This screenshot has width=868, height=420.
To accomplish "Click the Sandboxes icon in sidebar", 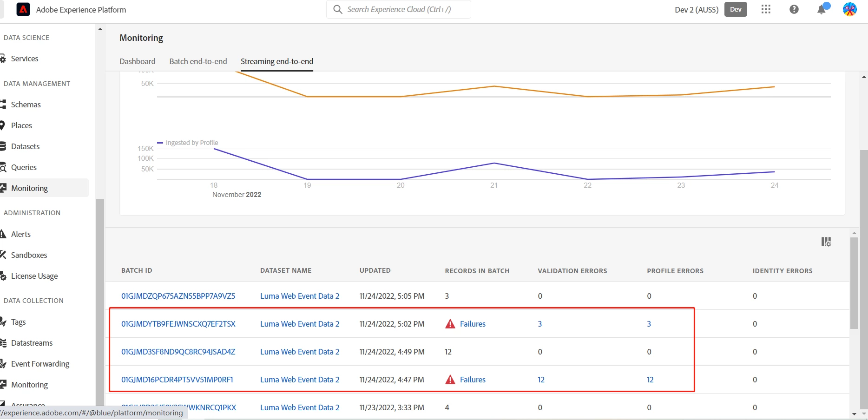I will tap(3, 255).
